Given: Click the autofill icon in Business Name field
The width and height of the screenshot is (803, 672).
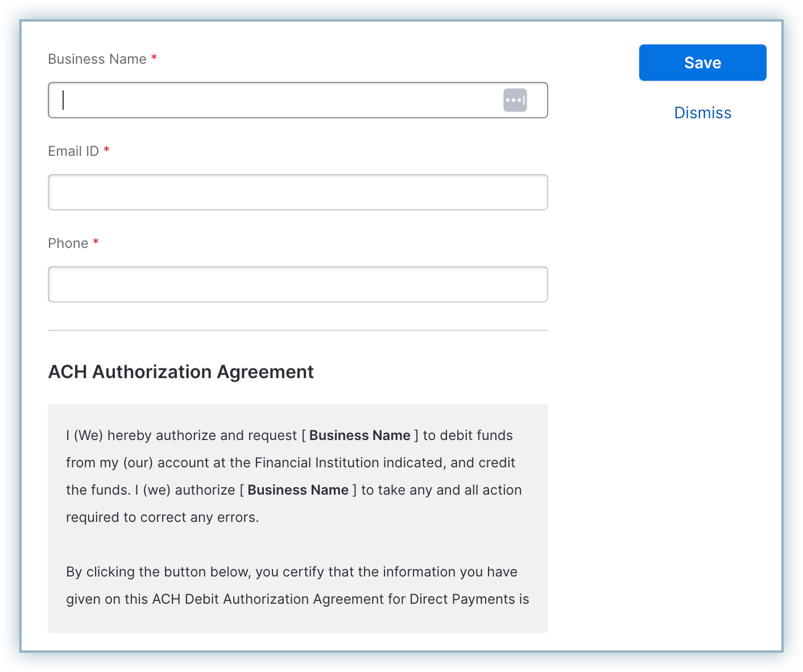Looking at the screenshot, I should [x=515, y=100].
